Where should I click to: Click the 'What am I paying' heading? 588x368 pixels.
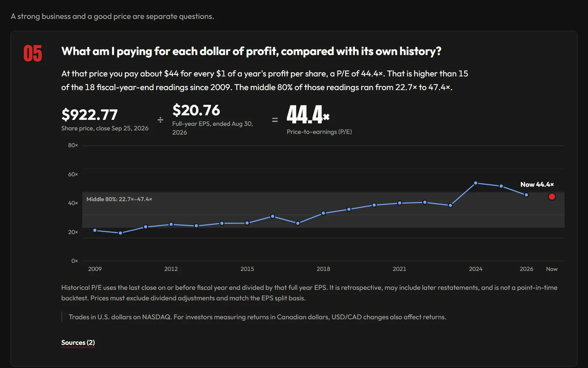point(251,51)
